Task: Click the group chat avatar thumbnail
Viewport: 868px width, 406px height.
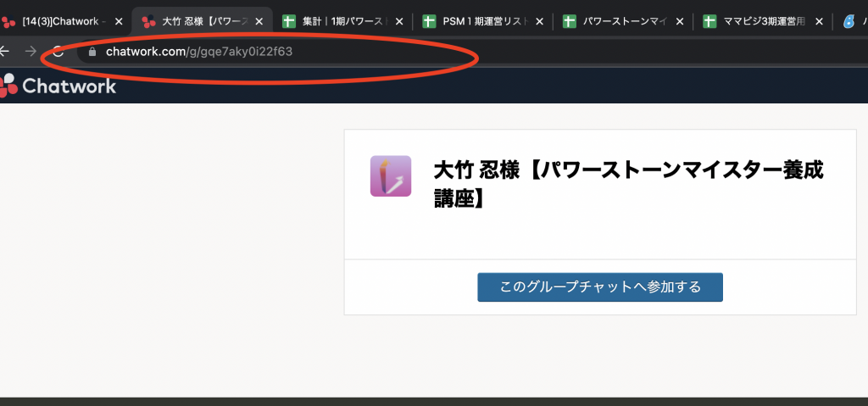Action: click(x=391, y=176)
